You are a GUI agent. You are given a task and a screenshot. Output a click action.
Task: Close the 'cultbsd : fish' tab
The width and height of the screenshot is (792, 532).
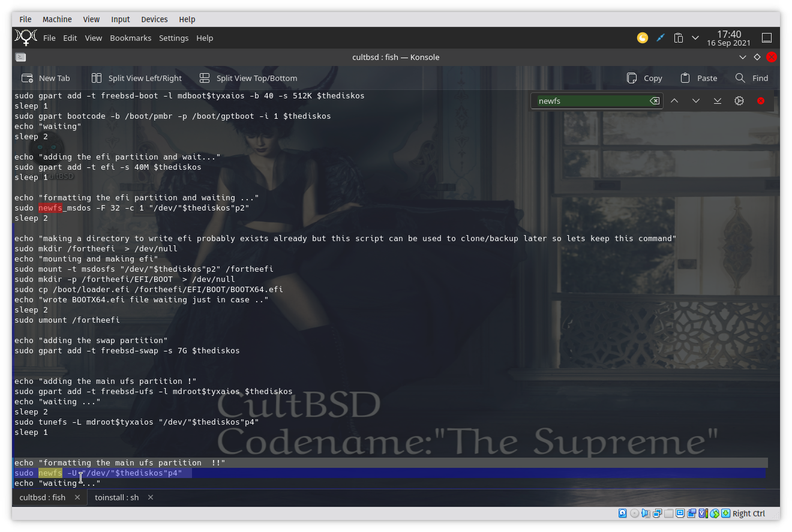[x=77, y=497]
